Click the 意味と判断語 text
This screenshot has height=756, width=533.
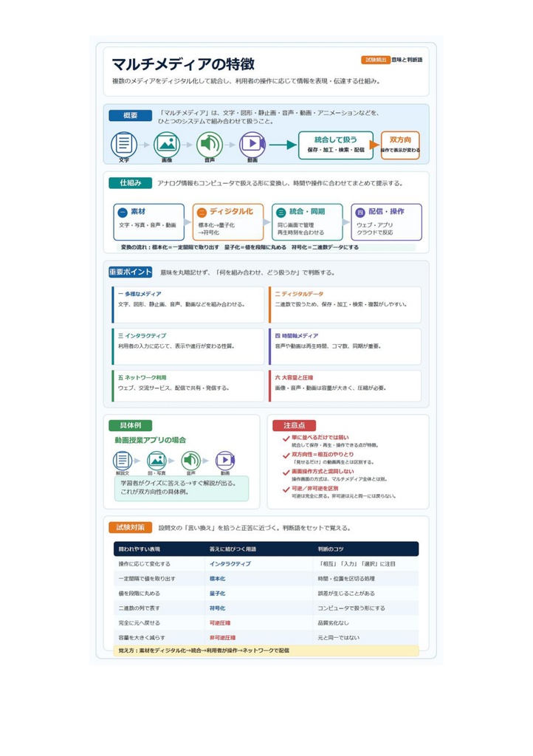(407, 60)
